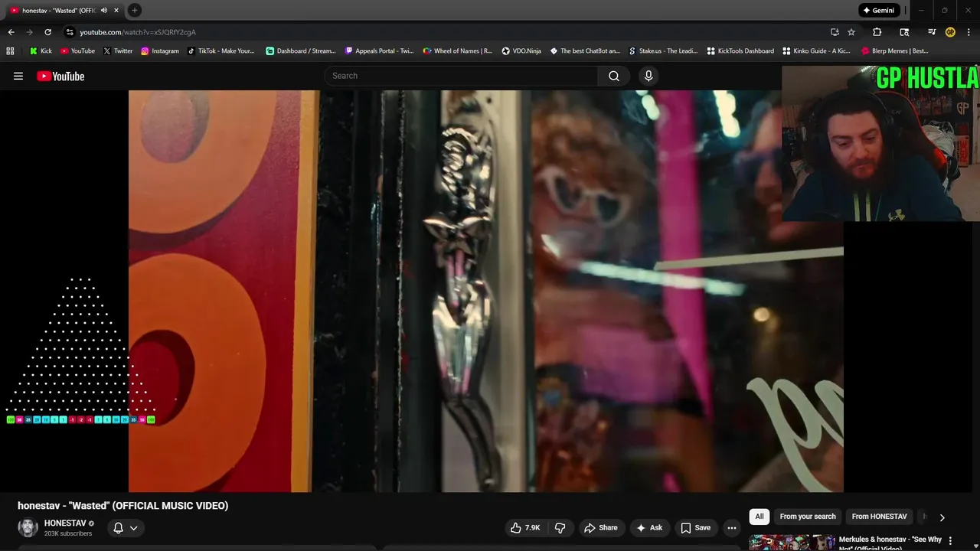Save the video to a playlist
This screenshot has height=551, width=980.
click(x=696, y=527)
